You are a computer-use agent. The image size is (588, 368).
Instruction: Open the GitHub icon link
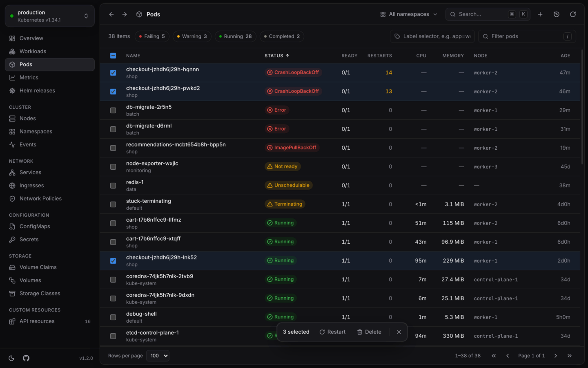(x=26, y=358)
